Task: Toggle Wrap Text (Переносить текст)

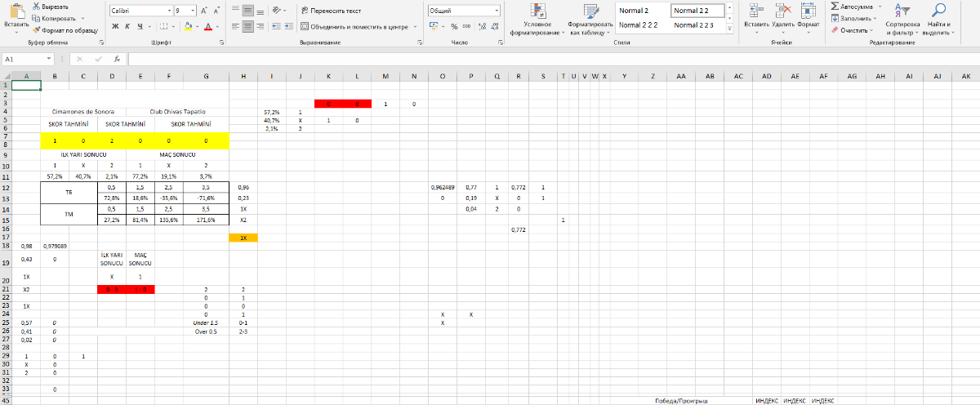Action: click(331, 11)
